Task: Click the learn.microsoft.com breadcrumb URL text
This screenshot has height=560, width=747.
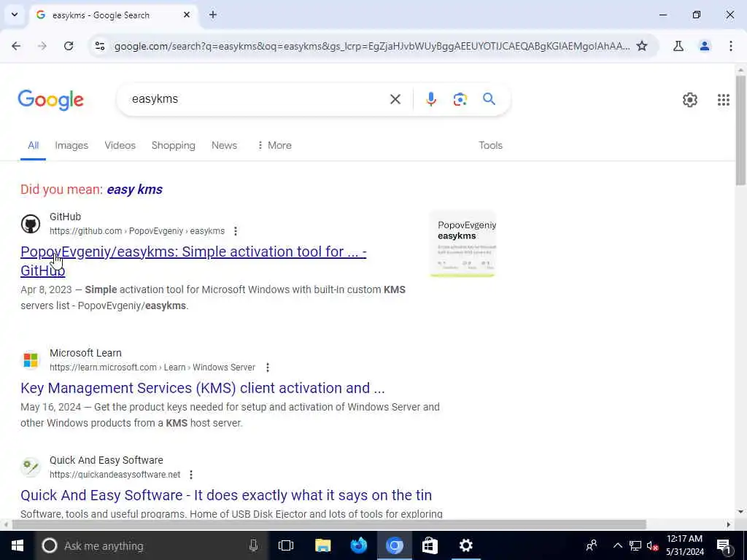Action: coord(152,367)
